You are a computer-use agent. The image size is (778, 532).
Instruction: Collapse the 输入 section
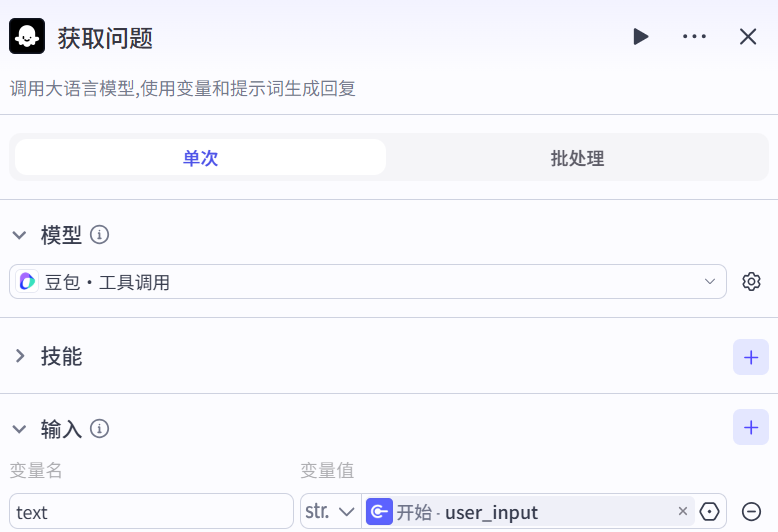click(19, 429)
